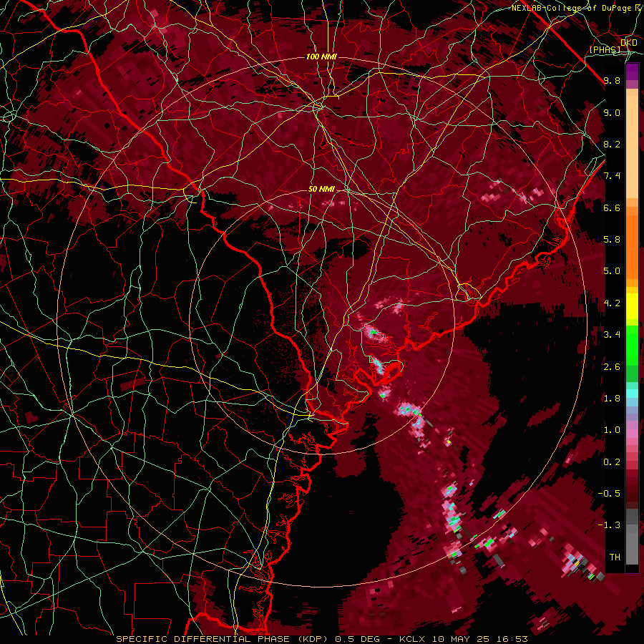The width and height of the screenshot is (644, 644).
Task: Click the KCLX radar station identifier
Action: [412, 639]
